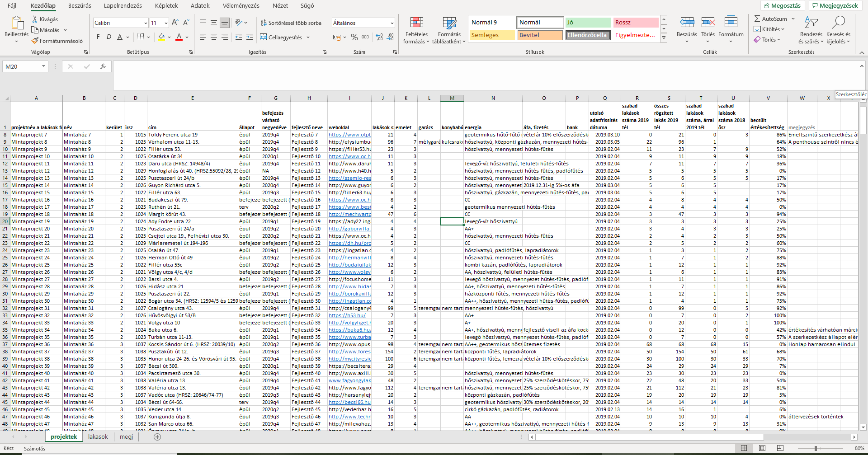
Task: Open the Képletek ribbon tab
Action: pyautogui.click(x=166, y=6)
